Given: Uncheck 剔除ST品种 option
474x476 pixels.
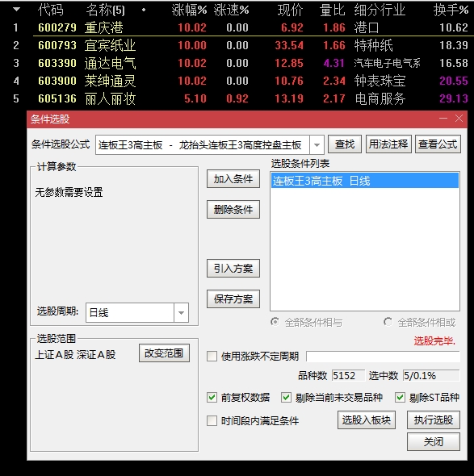Looking at the screenshot, I should (x=400, y=397).
